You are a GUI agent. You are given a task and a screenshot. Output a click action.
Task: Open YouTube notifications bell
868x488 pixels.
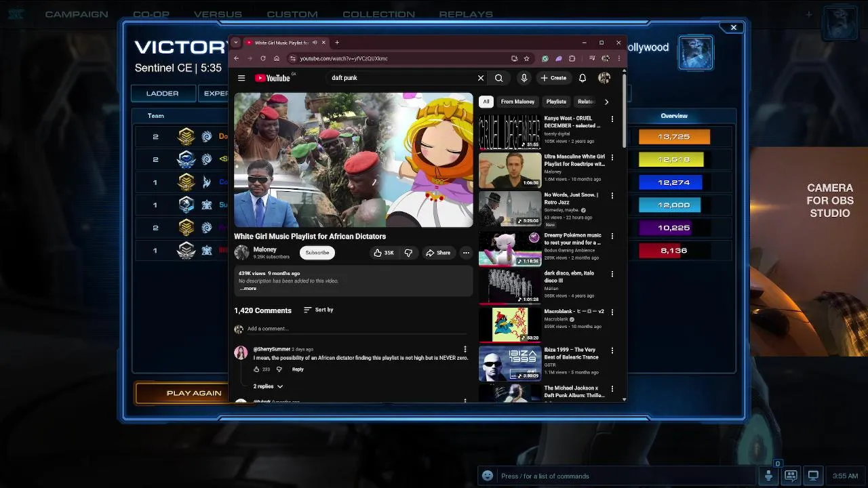582,78
